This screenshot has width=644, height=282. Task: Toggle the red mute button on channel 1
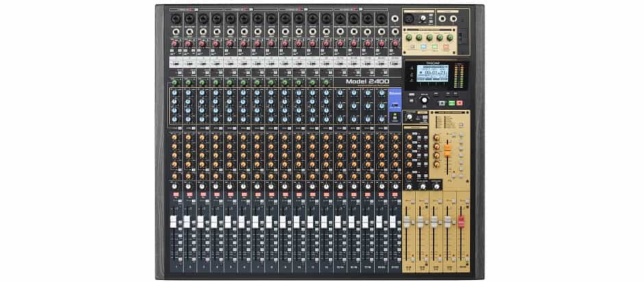[173, 196]
